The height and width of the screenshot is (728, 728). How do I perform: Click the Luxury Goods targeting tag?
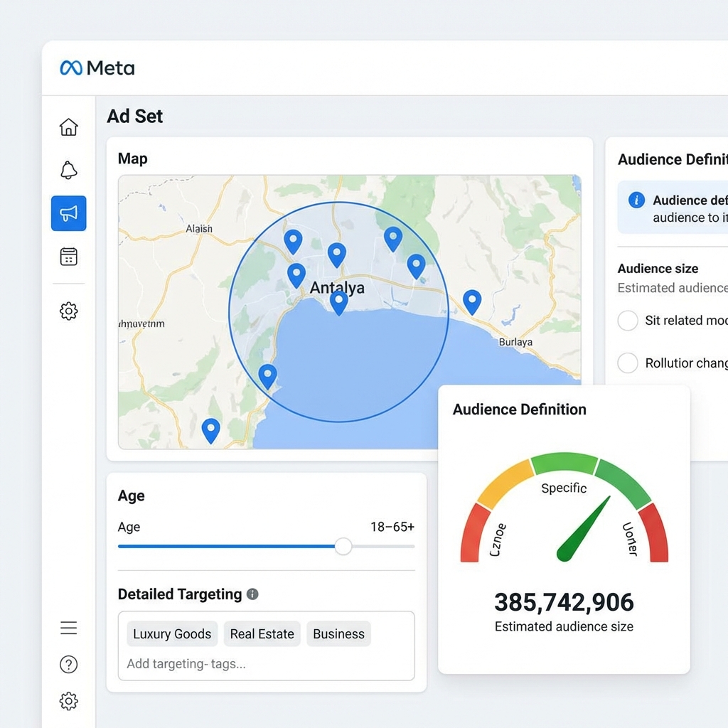point(172,634)
